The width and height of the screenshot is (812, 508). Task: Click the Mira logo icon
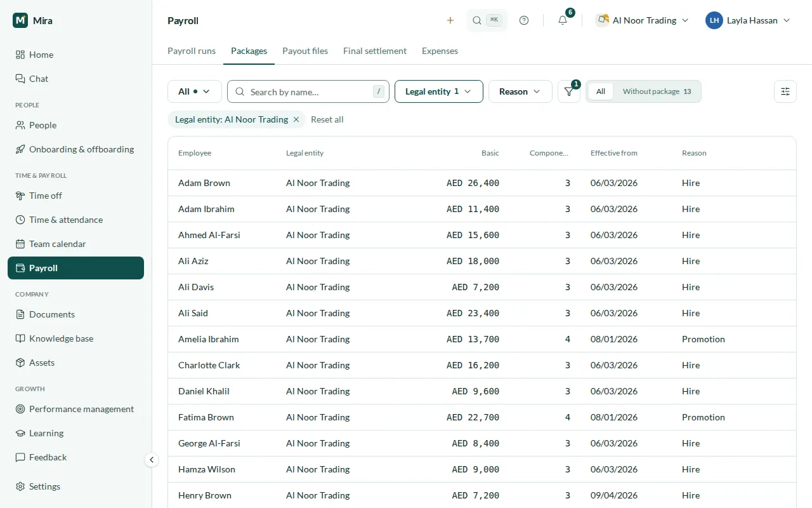20,20
